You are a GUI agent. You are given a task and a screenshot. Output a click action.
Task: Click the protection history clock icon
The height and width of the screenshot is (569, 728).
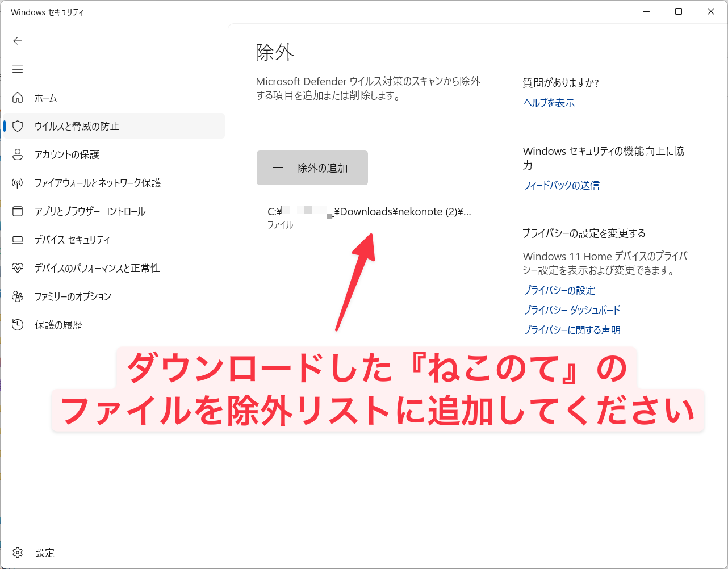tap(18, 325)
